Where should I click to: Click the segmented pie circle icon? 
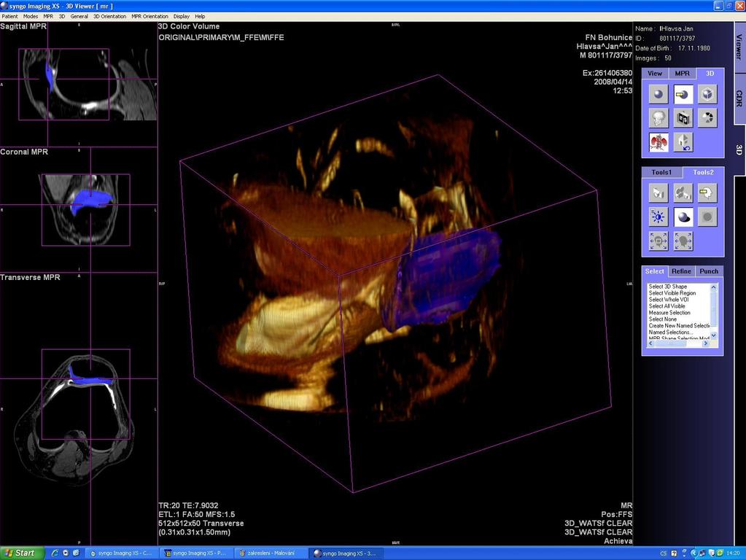(x=707, y=118)
